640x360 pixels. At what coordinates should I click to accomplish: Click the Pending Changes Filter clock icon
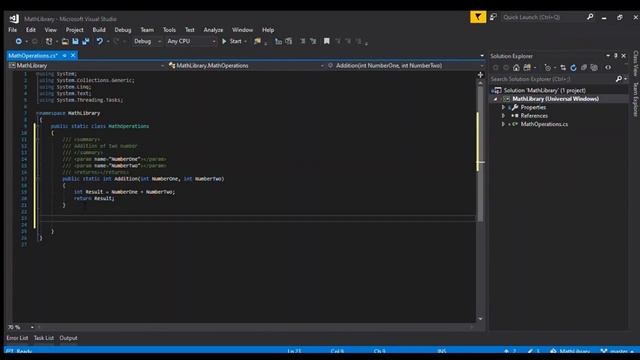click(547, 68)
